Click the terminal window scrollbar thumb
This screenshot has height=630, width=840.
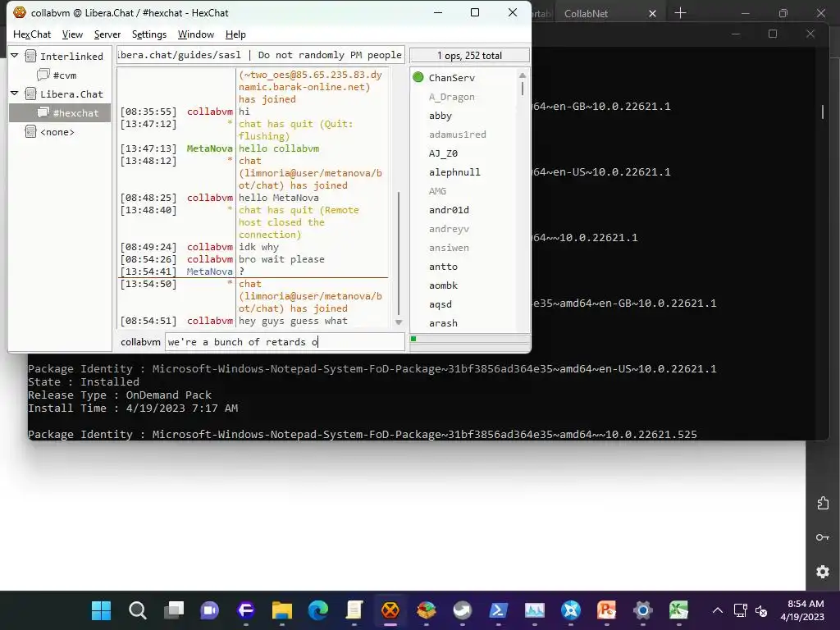(823, 111)
